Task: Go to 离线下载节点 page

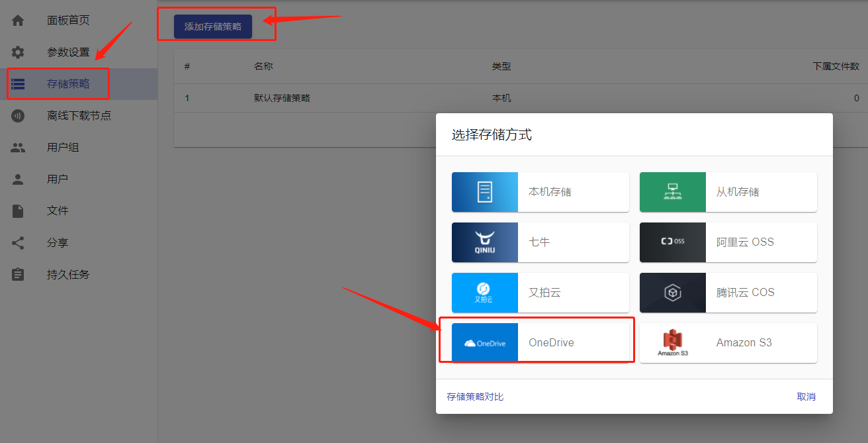Action: coord(79,116)
